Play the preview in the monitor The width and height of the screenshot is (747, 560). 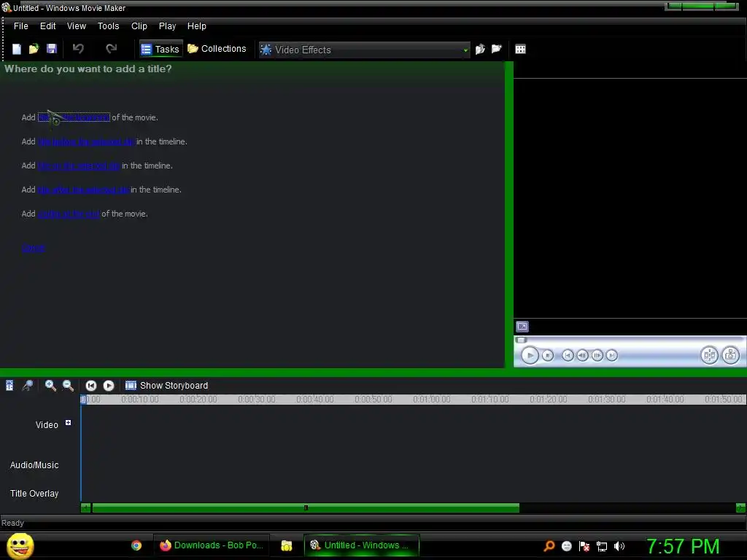pos(530,355)
